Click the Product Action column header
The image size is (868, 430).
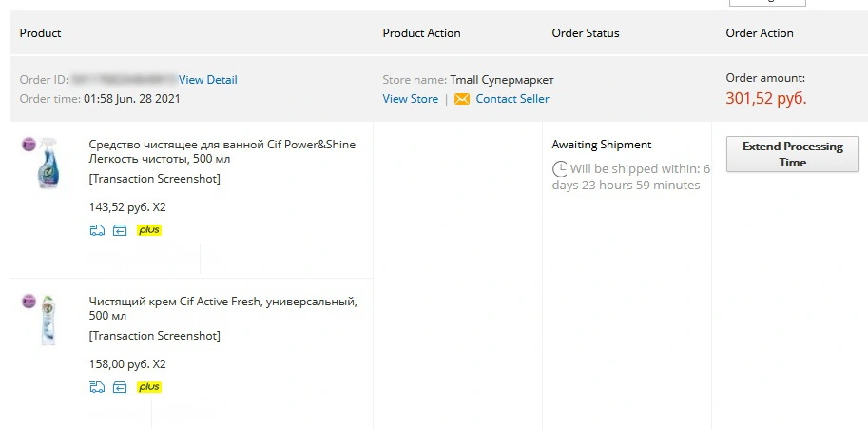tap(421, 33)
